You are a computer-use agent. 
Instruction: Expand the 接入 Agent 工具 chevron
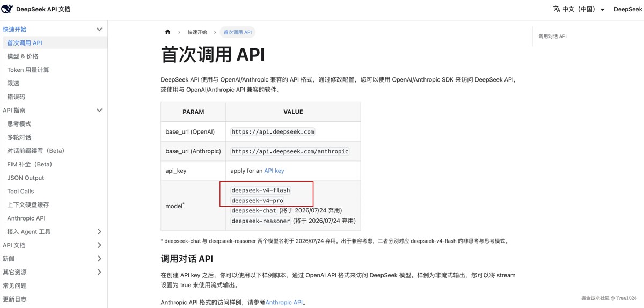pos(99,232)
